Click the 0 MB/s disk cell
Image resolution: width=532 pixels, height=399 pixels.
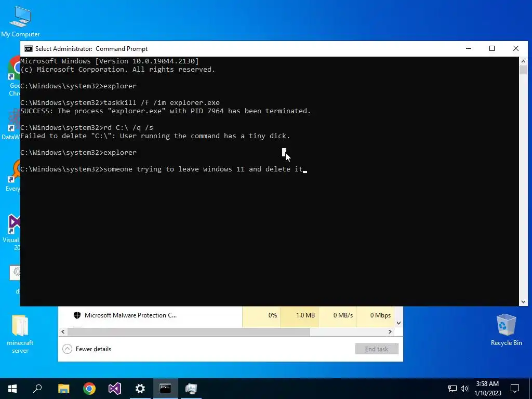point(337,315)
